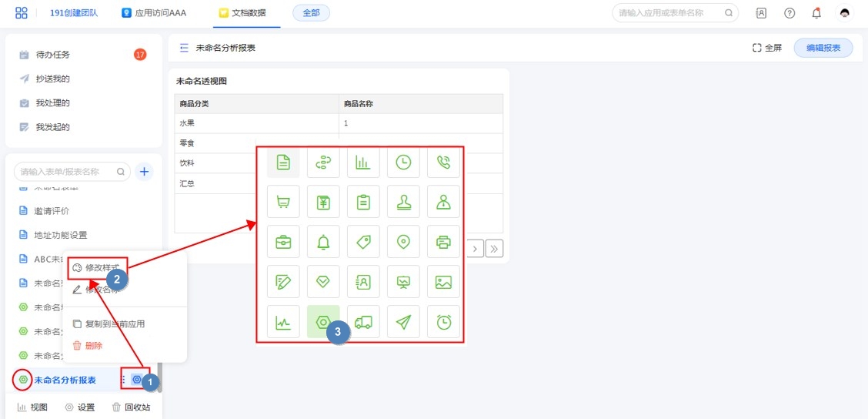Pick the briefcase icon in grid
The height and width of the screenshot is (419, 868).
[283, 242]
